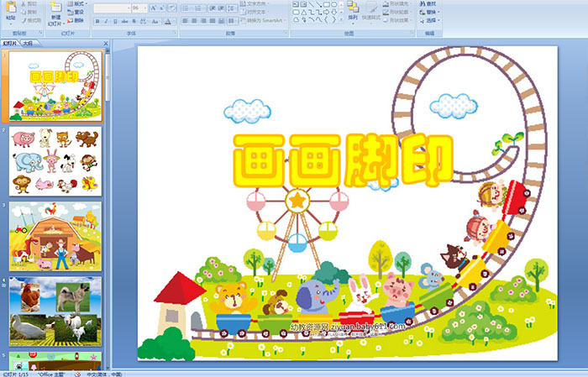This screenshot has width=588, height=377.
Task: Expand the slide Layout dropdown
Action: pyautogui.click(x=77, y=4)
